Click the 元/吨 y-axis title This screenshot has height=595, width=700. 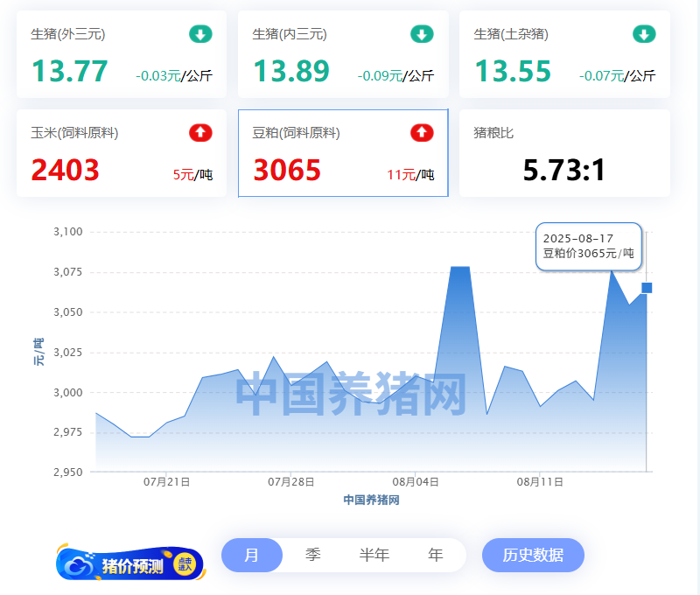pyautogui.click(x=38, y=352)
